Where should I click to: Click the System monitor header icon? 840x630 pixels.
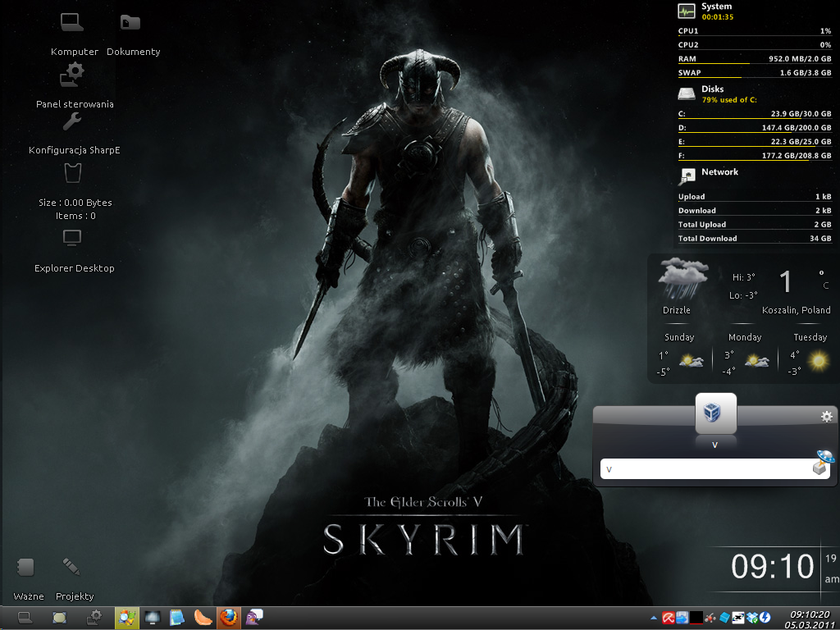pyautogui.click(x=687, y=11)
